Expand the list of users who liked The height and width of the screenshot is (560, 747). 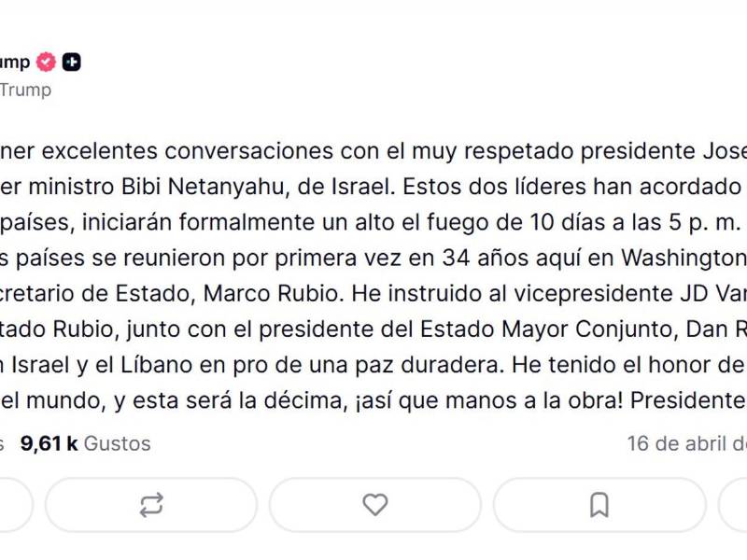click(x=82, y=443)
